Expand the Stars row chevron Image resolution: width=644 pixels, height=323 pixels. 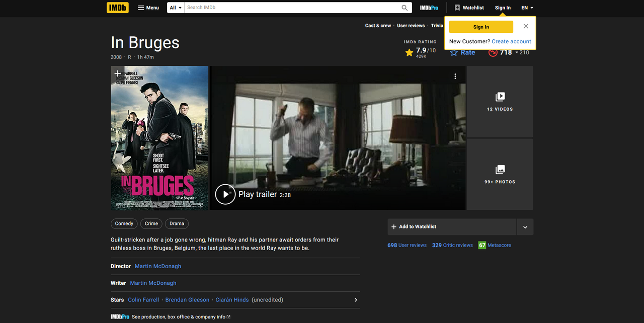tap(356, 300)
